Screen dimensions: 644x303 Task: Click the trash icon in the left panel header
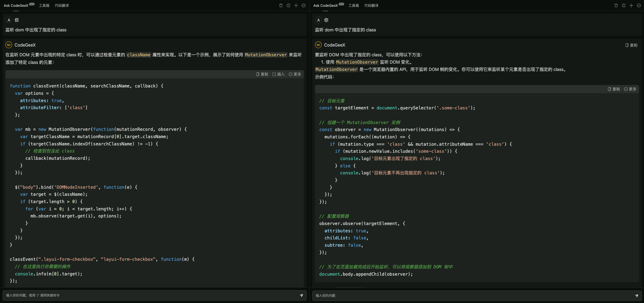click(281, 5)
